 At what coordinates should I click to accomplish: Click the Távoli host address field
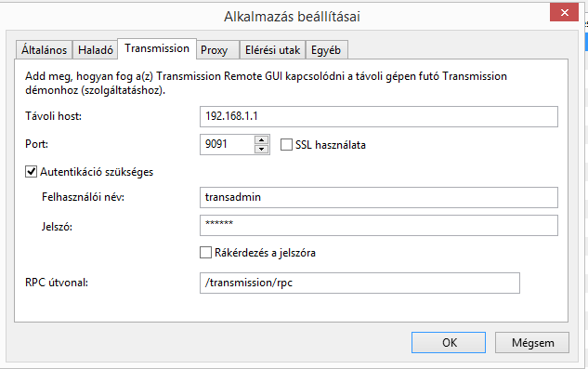(379, 116)
